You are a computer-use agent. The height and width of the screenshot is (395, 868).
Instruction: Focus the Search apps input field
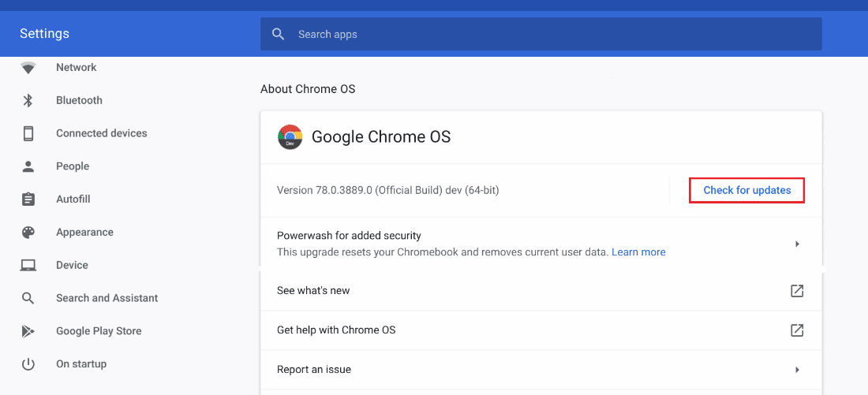click(541, 35)
